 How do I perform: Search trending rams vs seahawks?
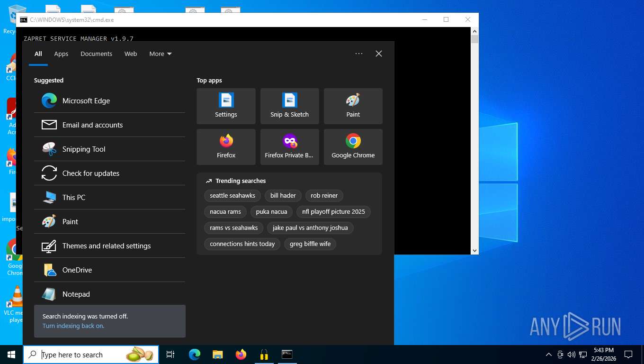tap(234, 227)
